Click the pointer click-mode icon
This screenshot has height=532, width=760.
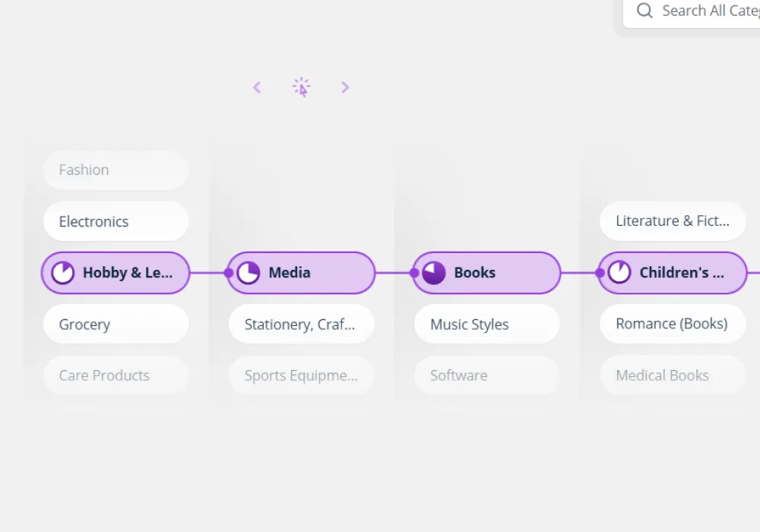point(302,87)
